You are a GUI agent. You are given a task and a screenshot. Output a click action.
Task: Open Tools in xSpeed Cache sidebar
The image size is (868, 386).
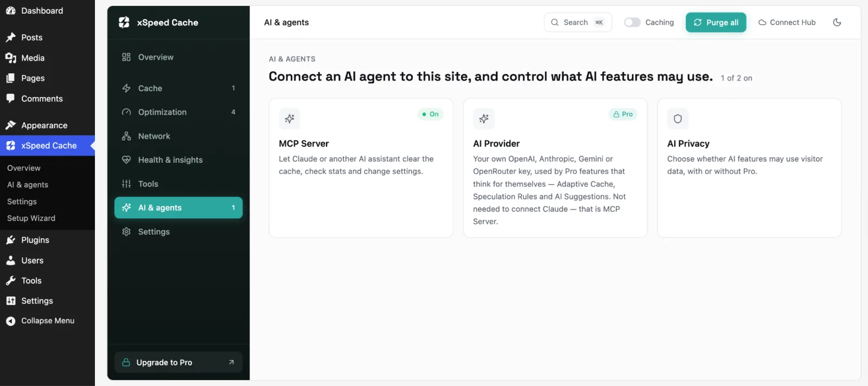[178, 184]
